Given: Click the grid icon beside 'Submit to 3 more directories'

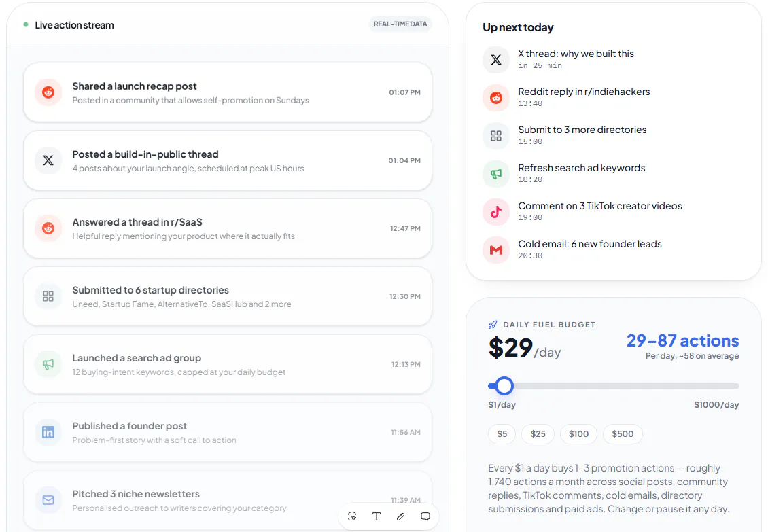Looking at the screenshot, I should (x=496, y=136).
